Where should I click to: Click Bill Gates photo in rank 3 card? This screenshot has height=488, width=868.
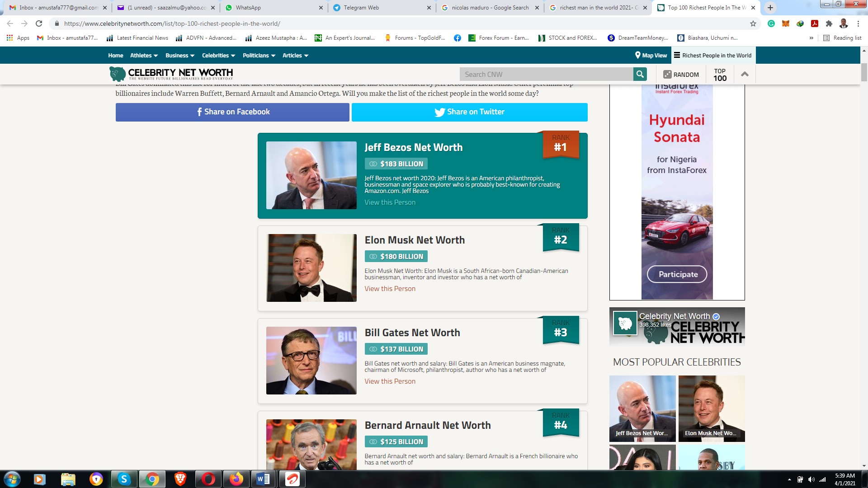311,361
